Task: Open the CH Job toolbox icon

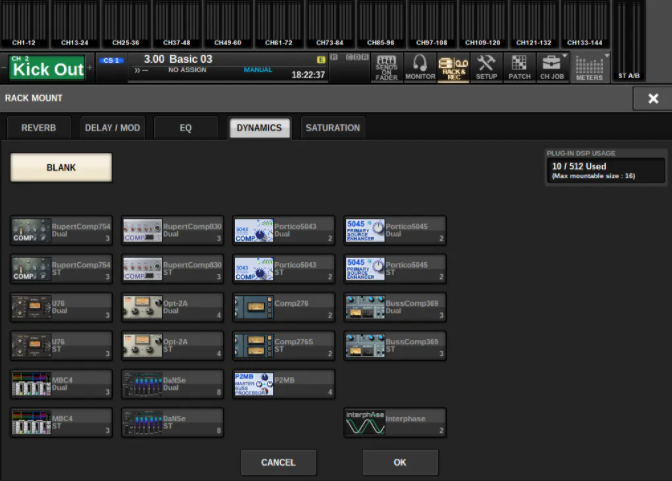Action: [x=552, y=68]
